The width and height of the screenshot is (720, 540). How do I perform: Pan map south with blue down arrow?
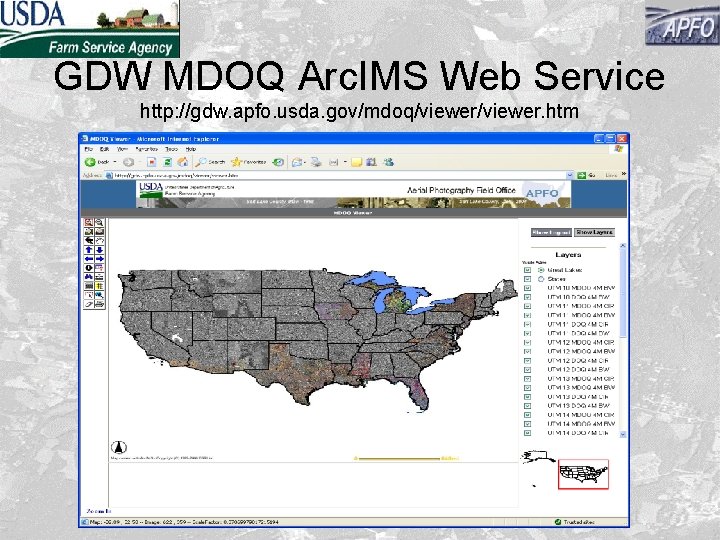(x=99, y=250)
